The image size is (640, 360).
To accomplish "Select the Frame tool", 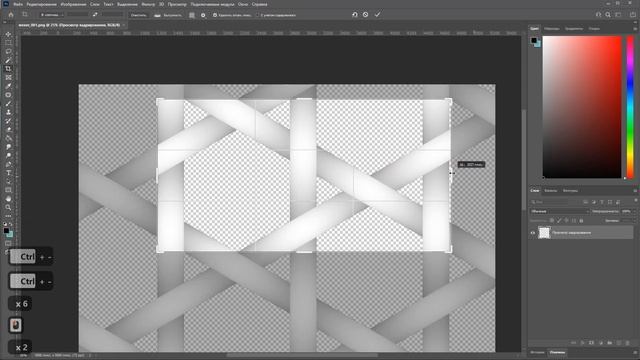I will (x=8, y=78).
